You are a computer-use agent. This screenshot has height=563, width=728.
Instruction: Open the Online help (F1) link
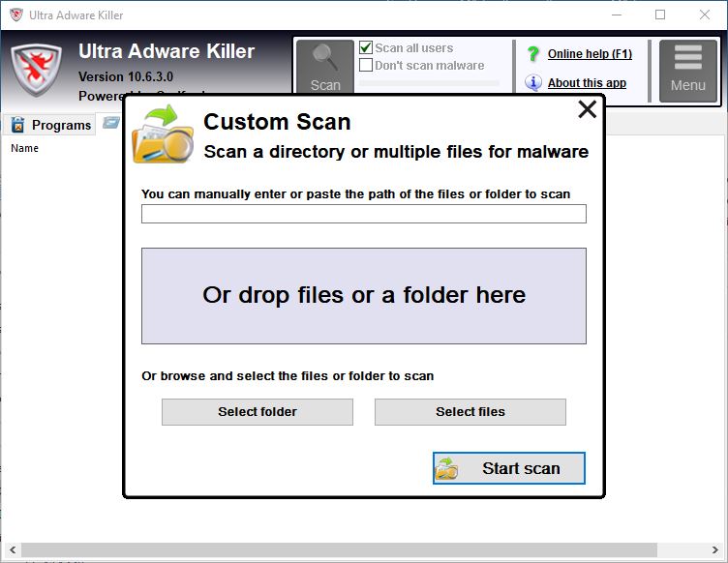tap(590, 54)
